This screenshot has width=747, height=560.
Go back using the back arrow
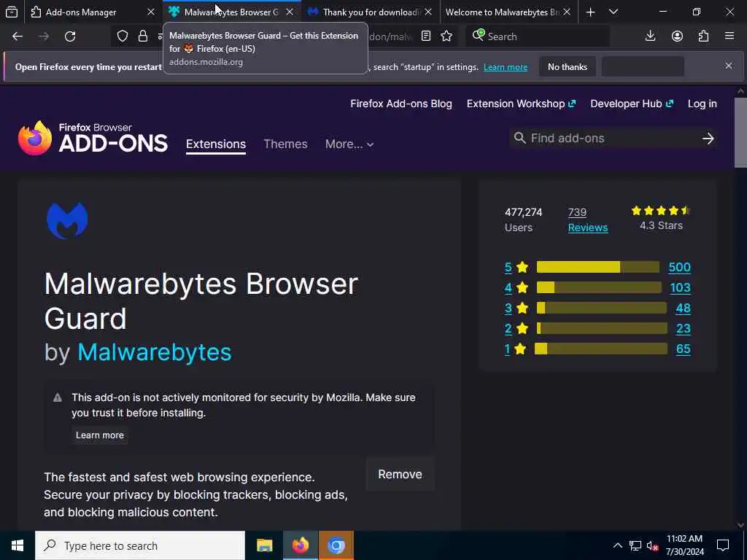[18, 36]
